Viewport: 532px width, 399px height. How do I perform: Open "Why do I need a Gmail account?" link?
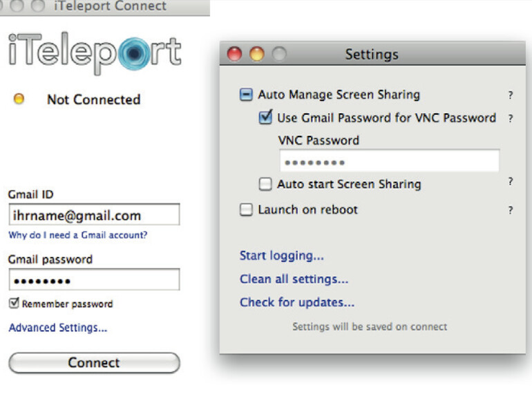pos(77,235)
